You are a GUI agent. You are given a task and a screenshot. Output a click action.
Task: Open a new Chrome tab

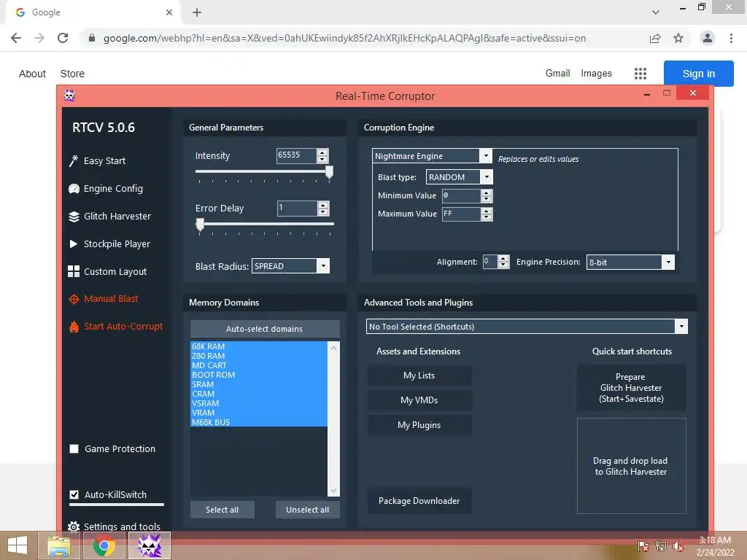click(197, 12)
